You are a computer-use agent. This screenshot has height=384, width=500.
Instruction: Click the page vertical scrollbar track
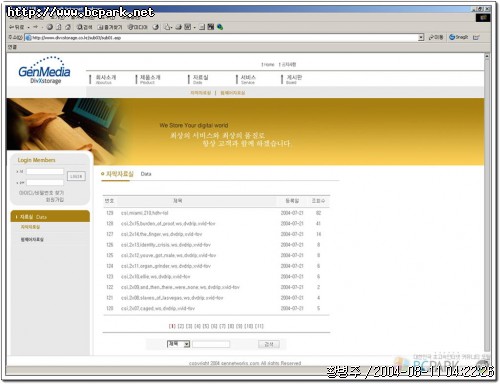pyautogui.click(x=487, y=205)
